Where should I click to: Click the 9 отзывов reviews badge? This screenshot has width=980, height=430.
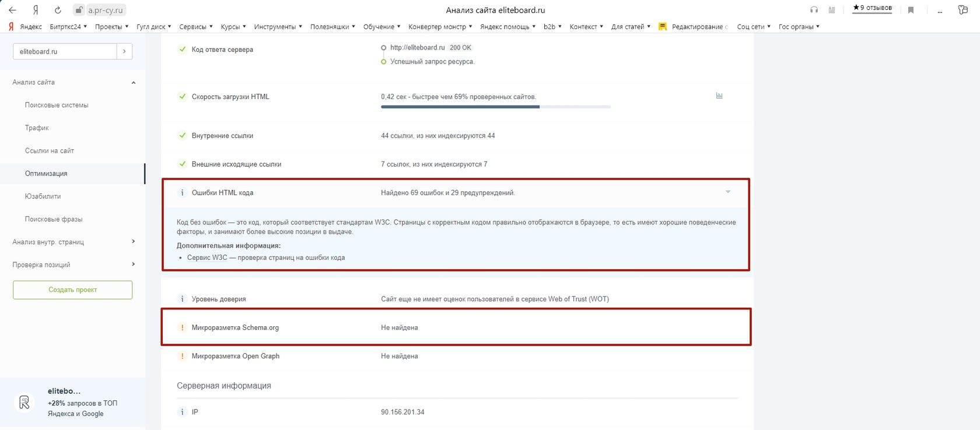(x=872, y=8)
